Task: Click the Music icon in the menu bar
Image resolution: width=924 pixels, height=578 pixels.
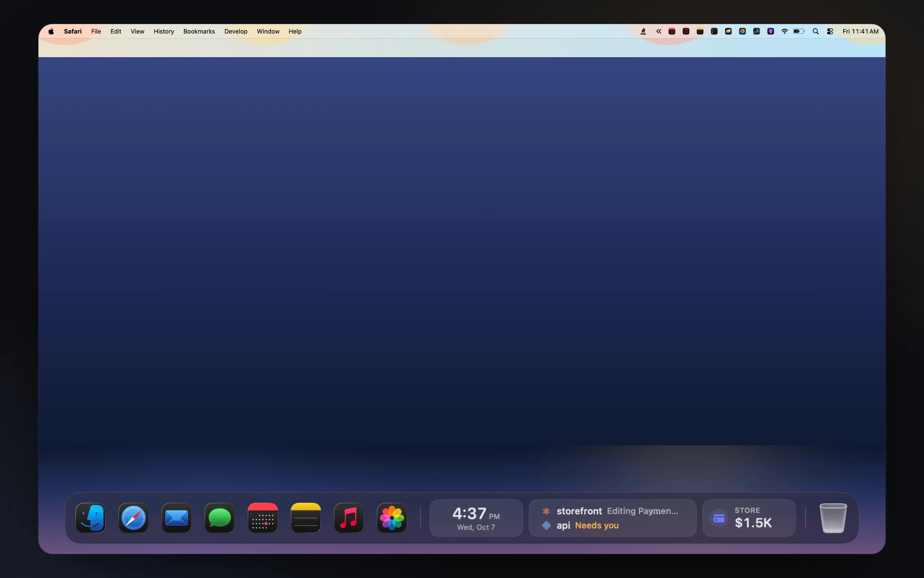Action: coord(686,31)
